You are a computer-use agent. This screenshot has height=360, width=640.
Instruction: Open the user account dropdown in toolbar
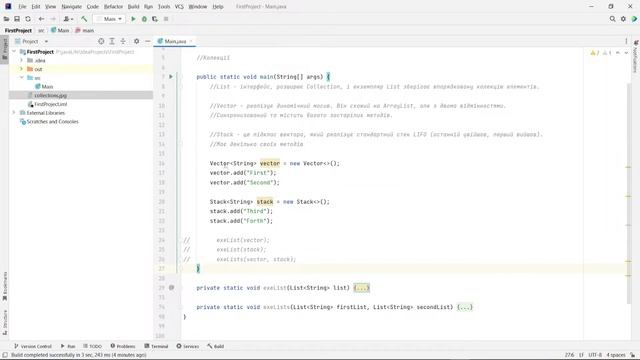(68, 19)
